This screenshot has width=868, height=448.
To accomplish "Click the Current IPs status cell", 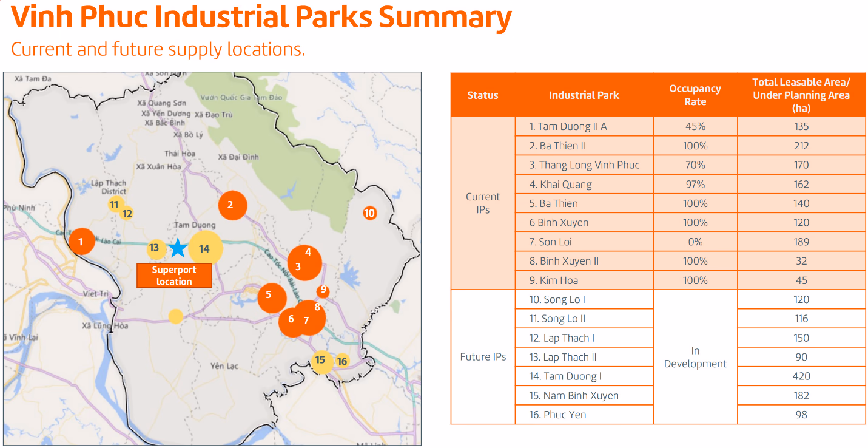I will click(483, 203).
